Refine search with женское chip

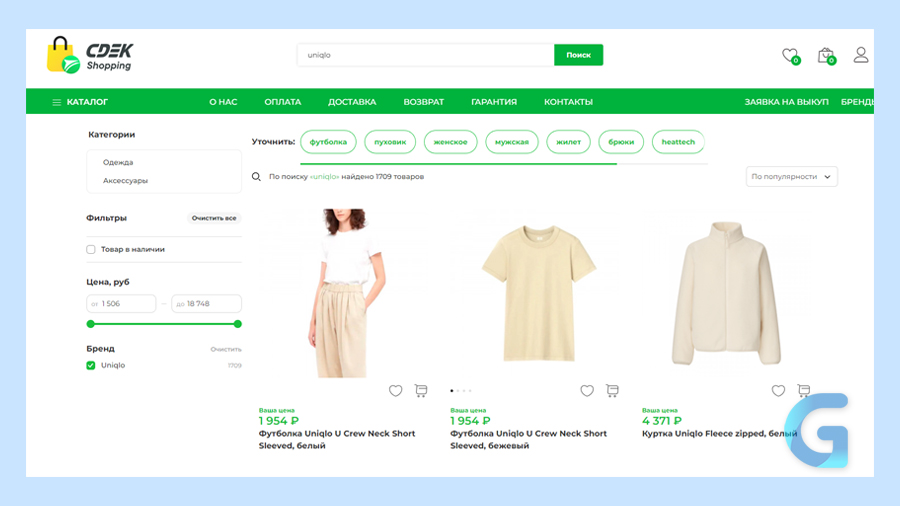(451, 142)
